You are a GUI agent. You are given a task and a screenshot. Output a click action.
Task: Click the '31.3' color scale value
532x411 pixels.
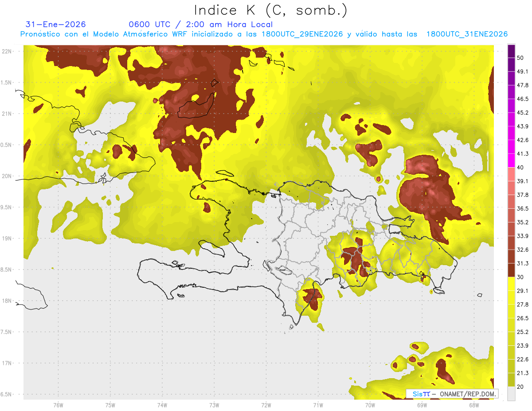pyautogui.click(x=523, y=263)
